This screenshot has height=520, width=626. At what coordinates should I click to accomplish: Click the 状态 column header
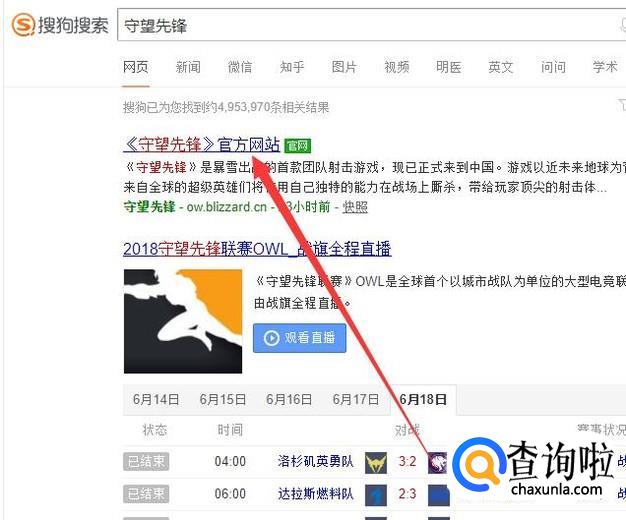pos(155,430)
